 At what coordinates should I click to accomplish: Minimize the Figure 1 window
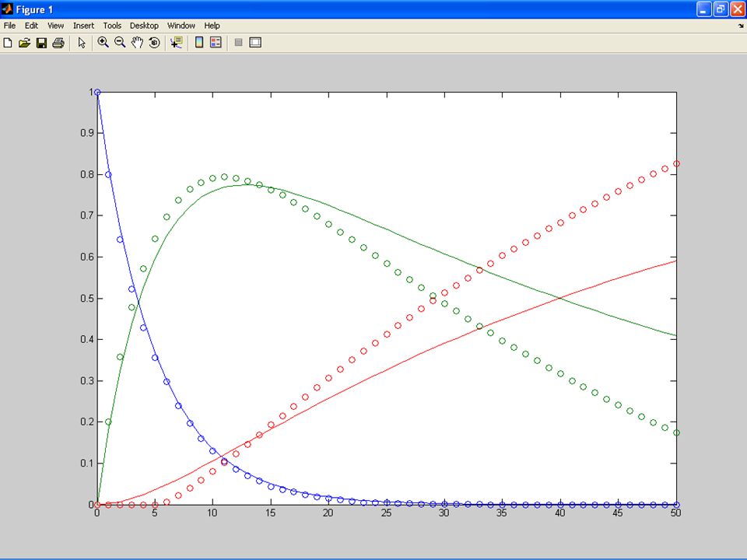[703, 9]
